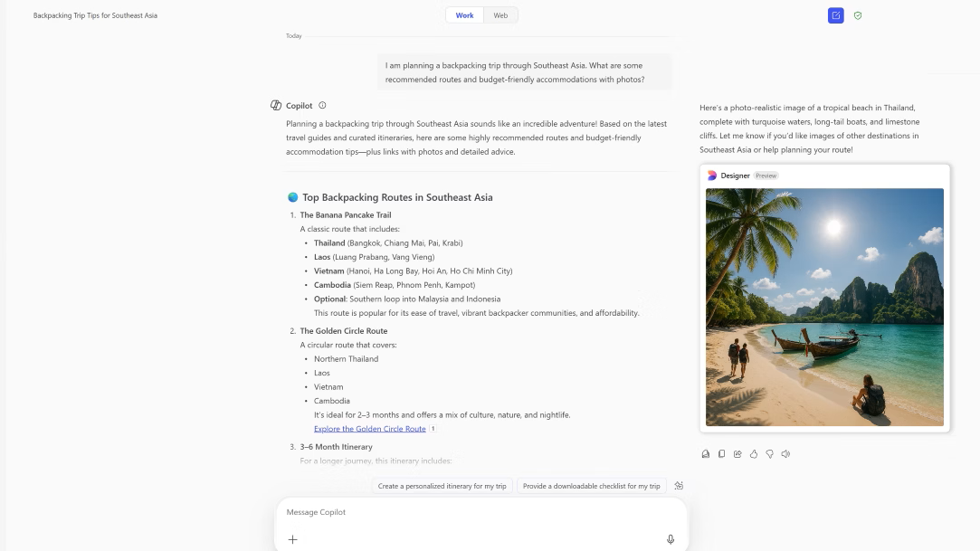
Task: Click the green shield protection icon
Action: [x=858, y=15]
